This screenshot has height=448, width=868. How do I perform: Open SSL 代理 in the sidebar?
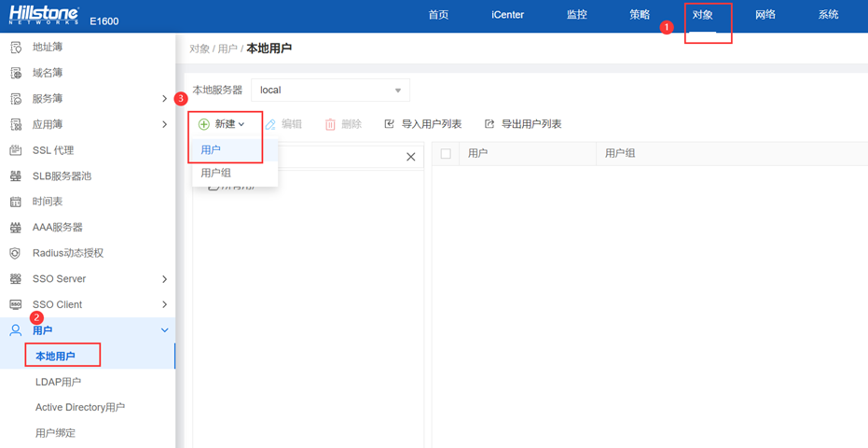coord(53,150)
